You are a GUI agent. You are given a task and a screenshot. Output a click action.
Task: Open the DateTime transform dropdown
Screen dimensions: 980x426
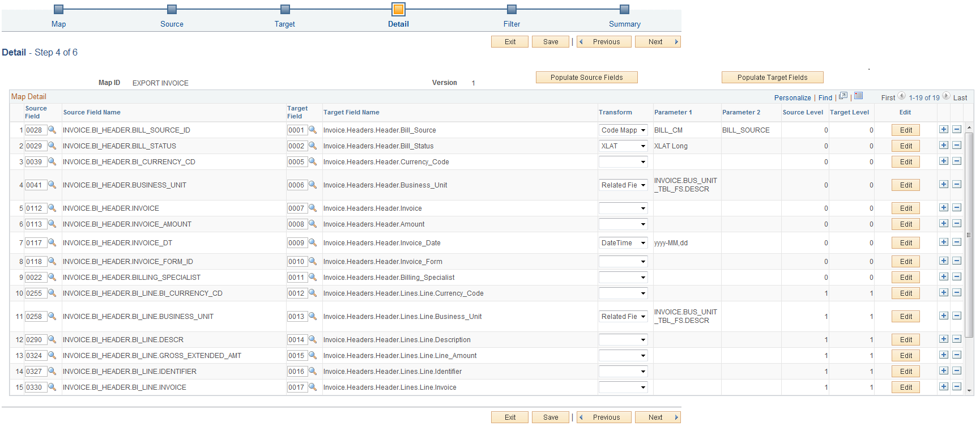tap(623, 243)
